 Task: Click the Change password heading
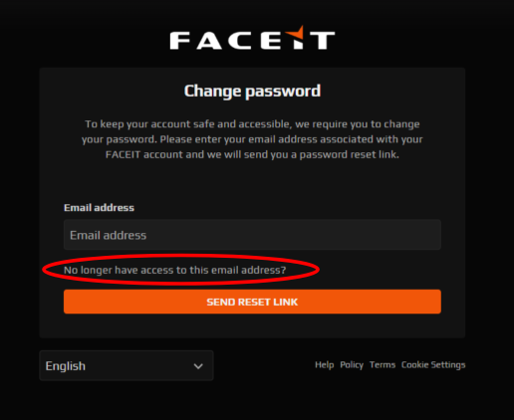click(252, 92)
